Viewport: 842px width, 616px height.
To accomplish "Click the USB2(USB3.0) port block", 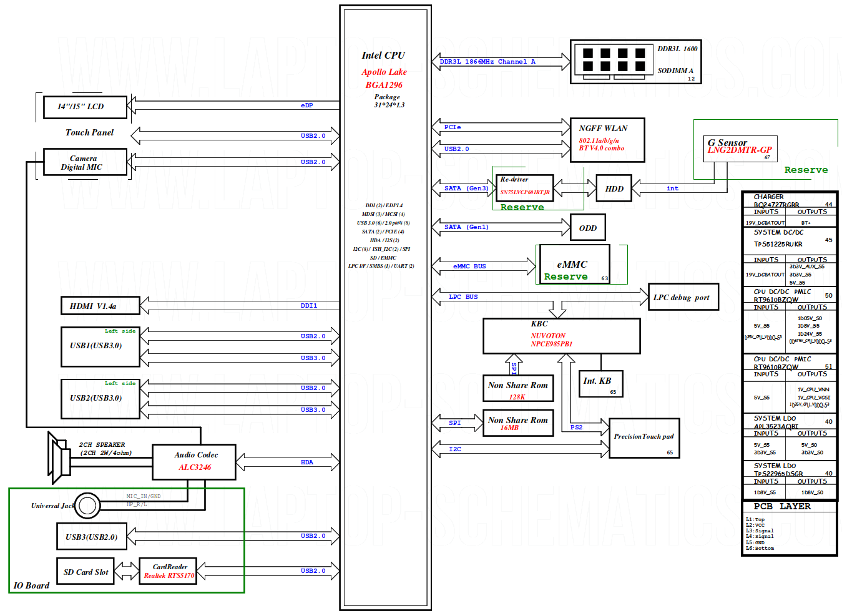I will coord(100,399).
